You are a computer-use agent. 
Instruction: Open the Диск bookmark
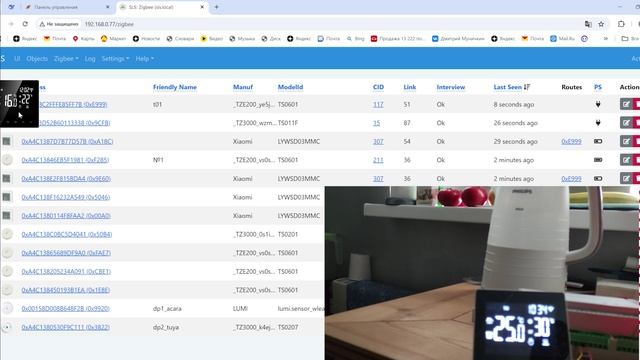(x=271, y=38)
